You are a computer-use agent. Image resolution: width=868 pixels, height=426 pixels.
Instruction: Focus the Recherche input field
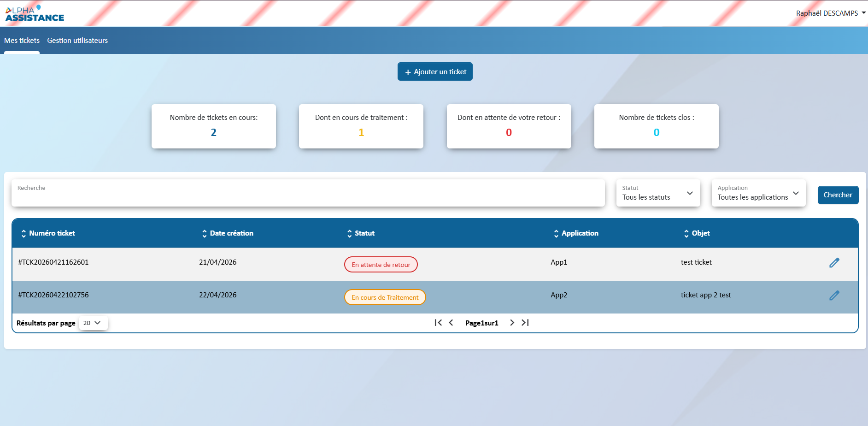pos(308,193)
